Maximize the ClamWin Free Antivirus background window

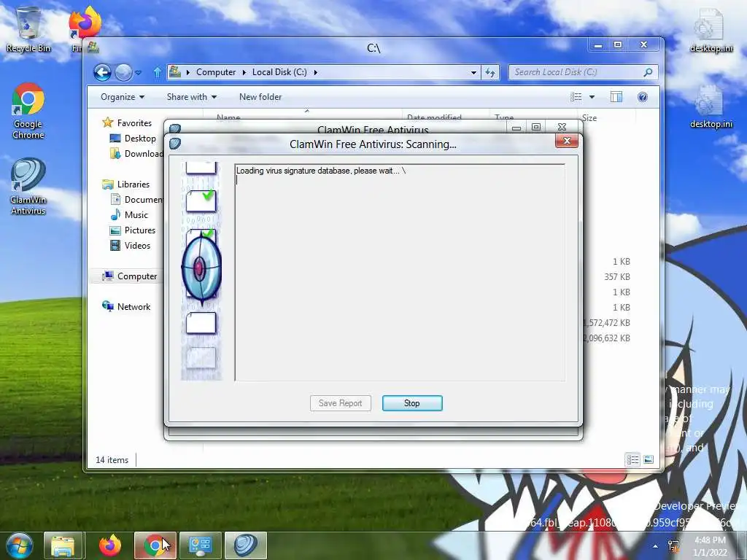pyautogui.click(x=536, y=127)
